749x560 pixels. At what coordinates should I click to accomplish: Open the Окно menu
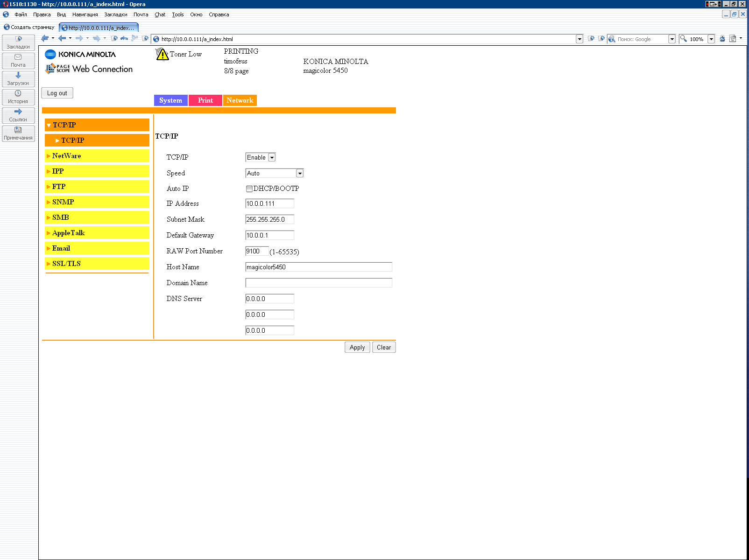(x=196, y=14)
